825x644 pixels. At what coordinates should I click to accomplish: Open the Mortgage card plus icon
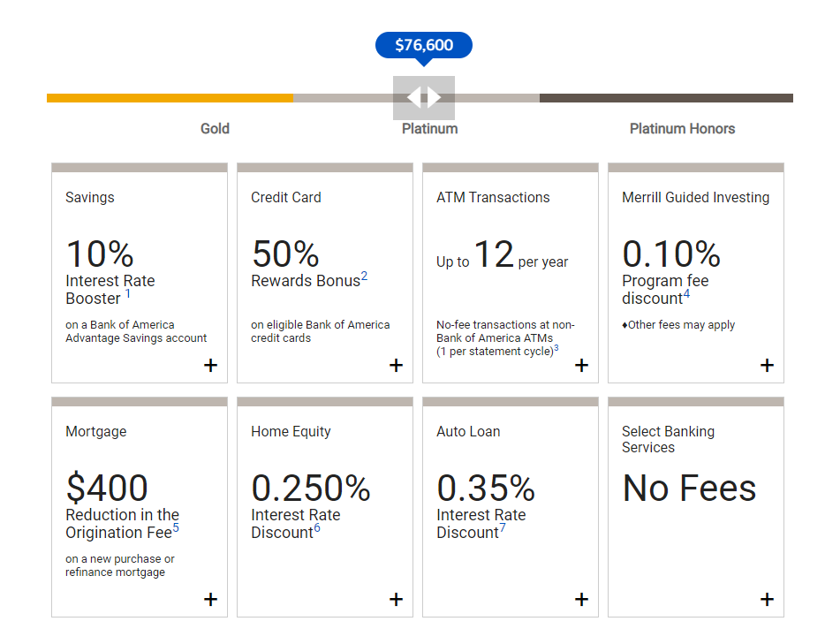pos(210,599)
